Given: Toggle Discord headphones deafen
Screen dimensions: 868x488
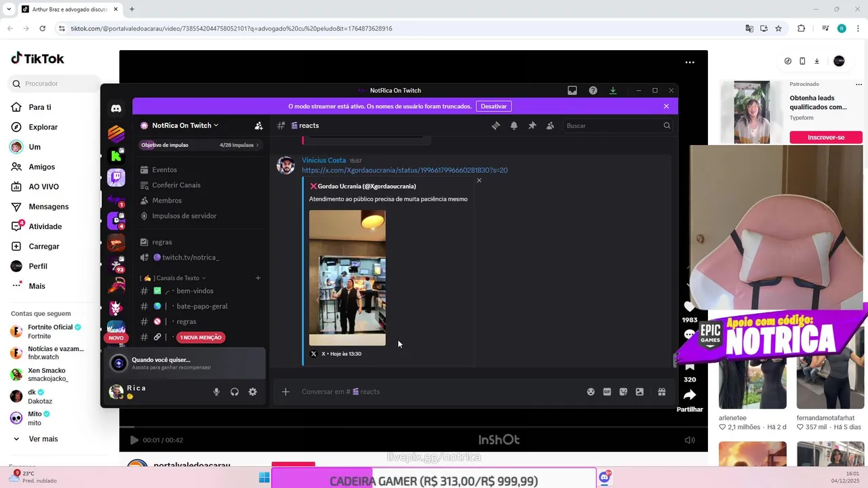Looking at the screenshot, I should [235, 392].
